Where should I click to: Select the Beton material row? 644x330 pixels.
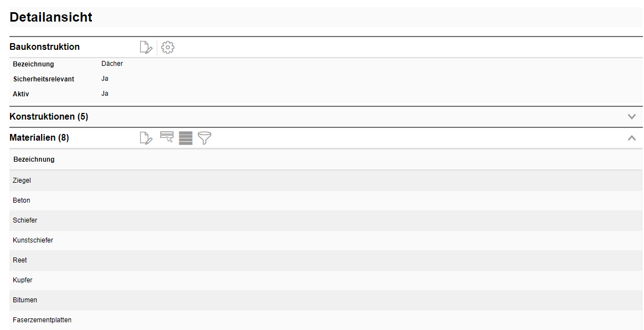[x=22, y=200]
